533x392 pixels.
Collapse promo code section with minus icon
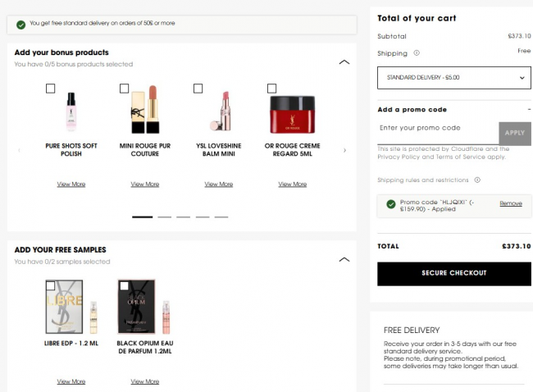[529, 109]
